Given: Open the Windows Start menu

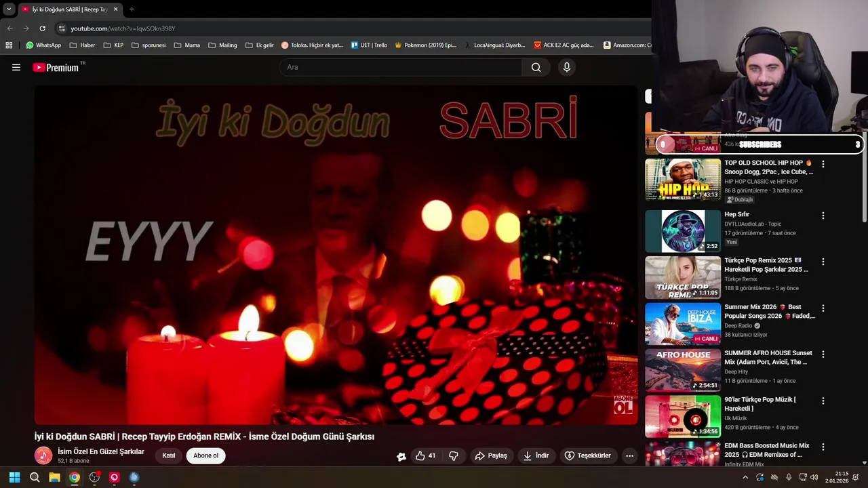Looking at the screenshot, I should 14,477.
